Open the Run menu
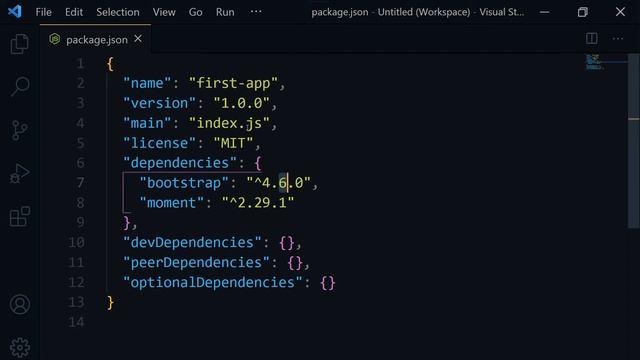Screen dimensions: 640x360 pyautogui.click(x=225, y=12)
